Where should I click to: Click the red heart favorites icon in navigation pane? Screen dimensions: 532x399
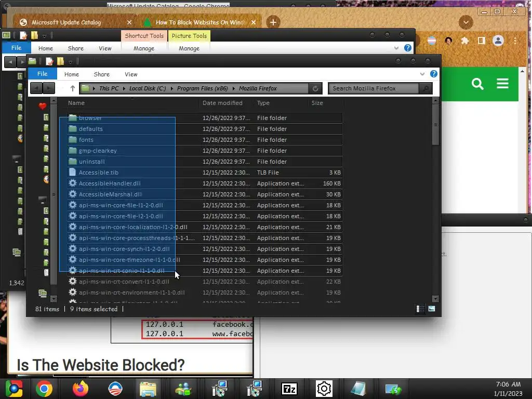click(x=43, y=107)
